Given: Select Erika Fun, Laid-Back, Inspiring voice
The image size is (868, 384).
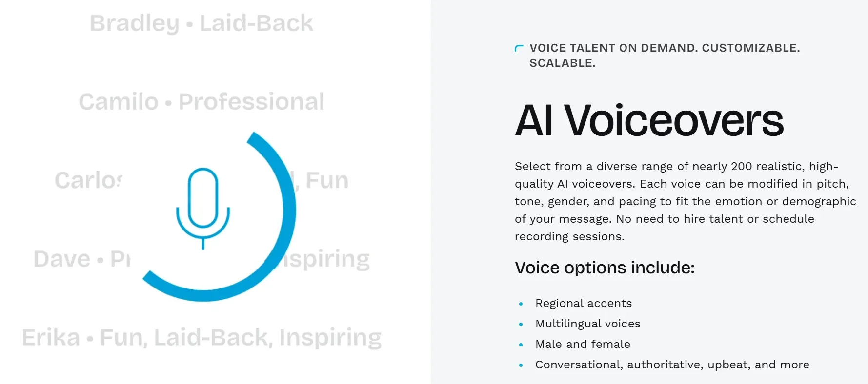Looking at the screenshot, I should tap(202, 337).
